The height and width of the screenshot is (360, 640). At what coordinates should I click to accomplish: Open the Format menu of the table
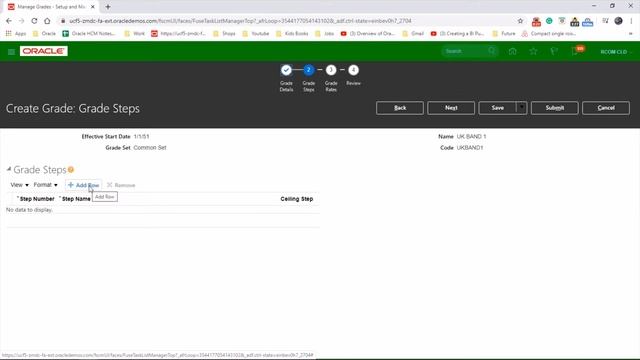pyautogui.click(x=45, y=185)
